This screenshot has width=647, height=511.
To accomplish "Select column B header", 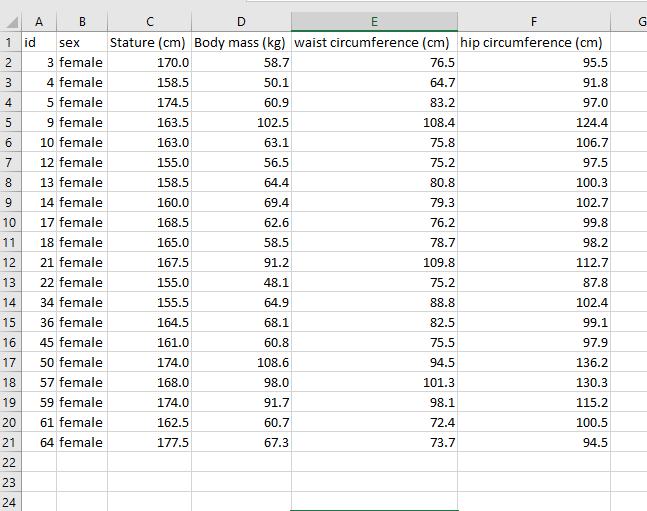I will pos(82,21).
